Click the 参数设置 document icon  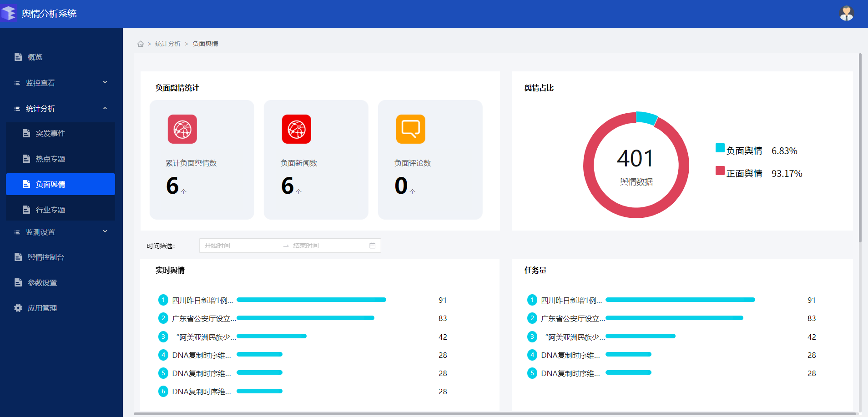pyautogui.click(x=18, y=282)
